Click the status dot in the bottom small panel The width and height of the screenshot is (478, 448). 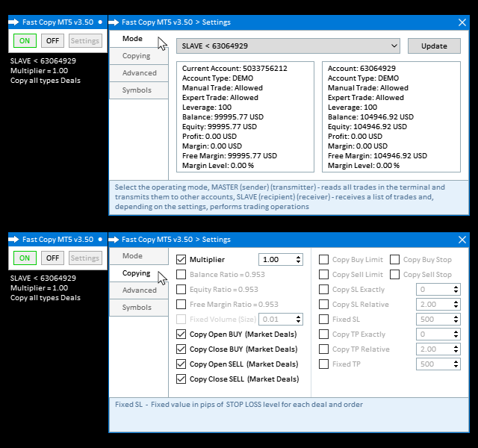tap(100, 240)
